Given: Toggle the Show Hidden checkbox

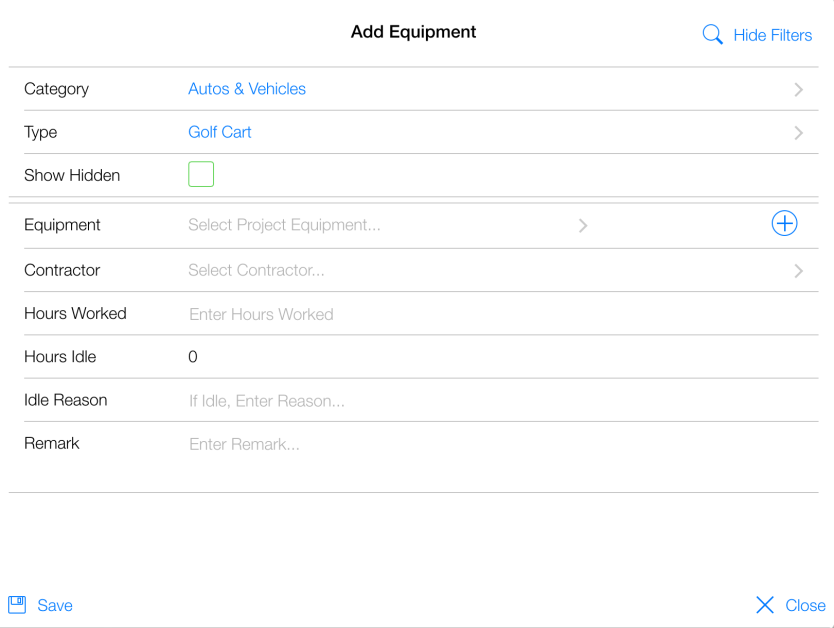Looking at the screenshot, I should (201, 175).
